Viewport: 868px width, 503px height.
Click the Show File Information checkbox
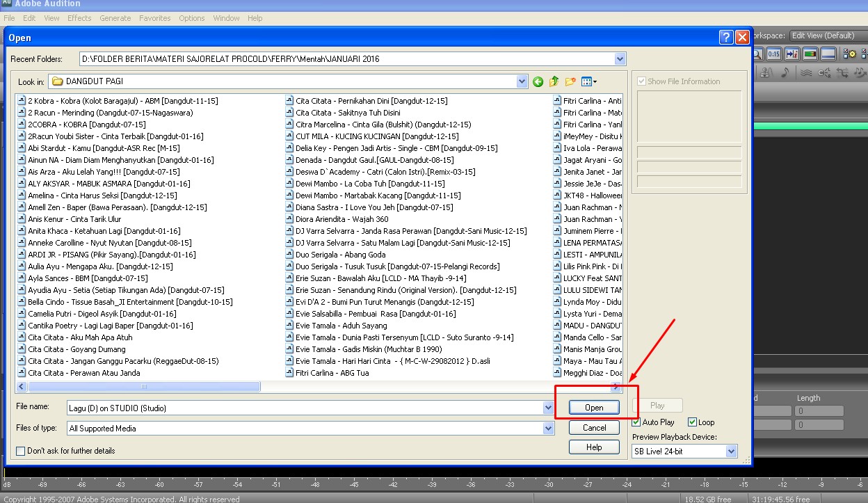click(642, 81)
